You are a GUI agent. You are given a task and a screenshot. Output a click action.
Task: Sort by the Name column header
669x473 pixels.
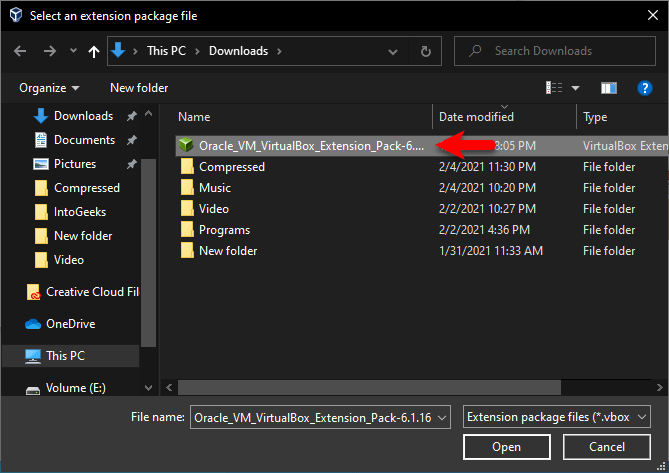point(194,117)
